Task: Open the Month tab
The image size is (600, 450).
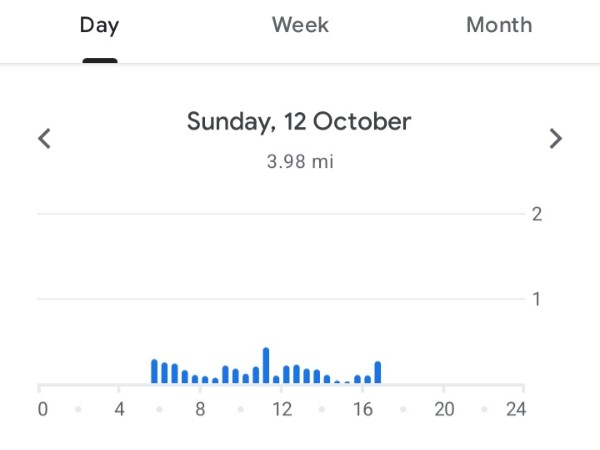Action: coord(499,25)
